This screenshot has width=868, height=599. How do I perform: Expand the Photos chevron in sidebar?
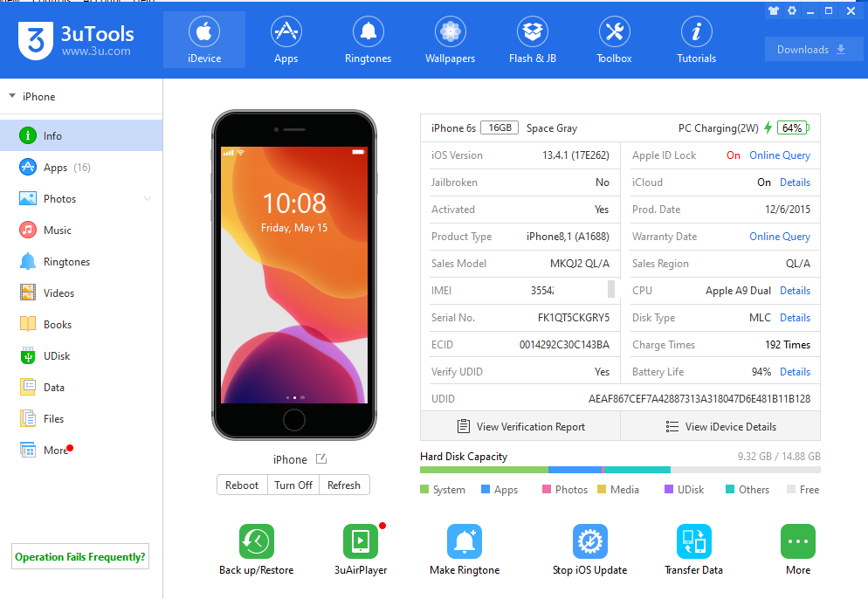(x=148, y=199)
